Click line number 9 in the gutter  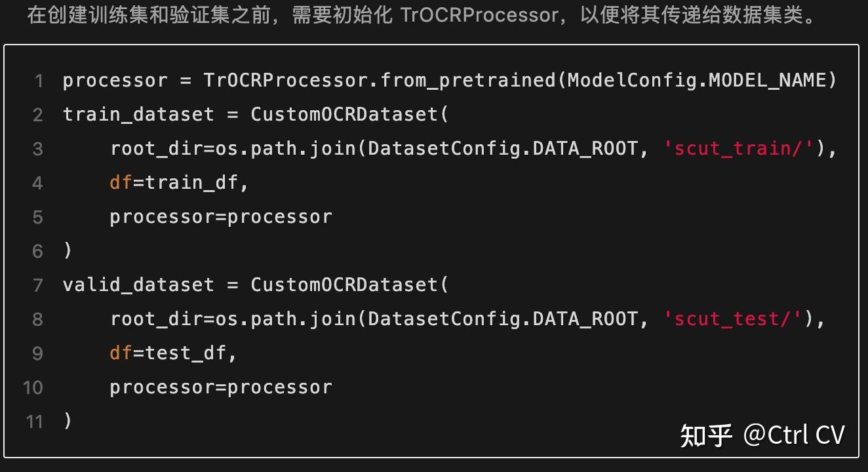pos(38,354)
